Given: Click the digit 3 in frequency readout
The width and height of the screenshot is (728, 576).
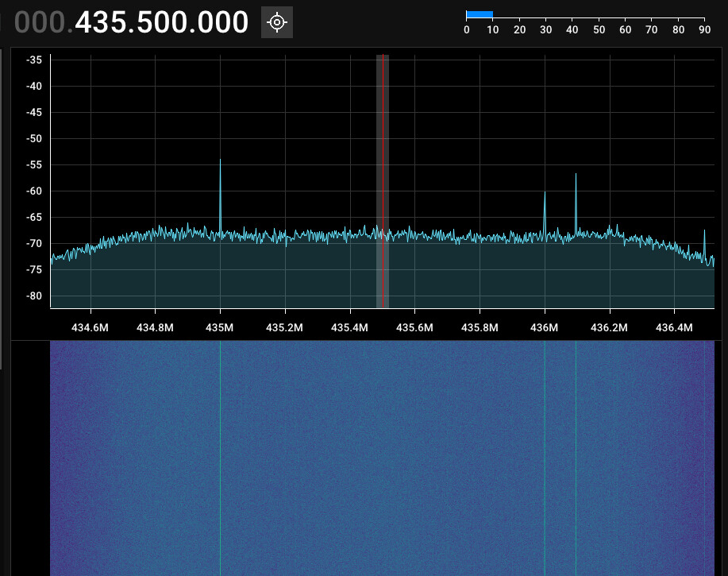Looking at the screenshot, I should [105, 23].
